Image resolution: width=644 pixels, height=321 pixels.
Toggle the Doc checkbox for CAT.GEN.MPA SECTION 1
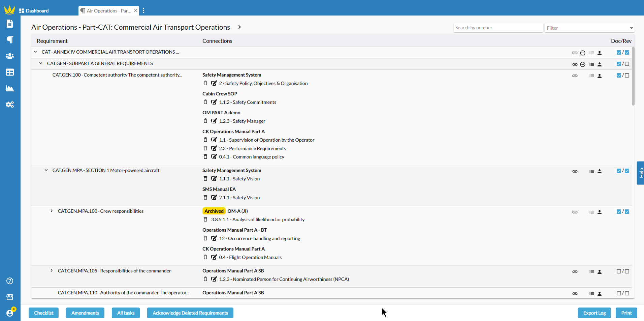pos(619,171)
